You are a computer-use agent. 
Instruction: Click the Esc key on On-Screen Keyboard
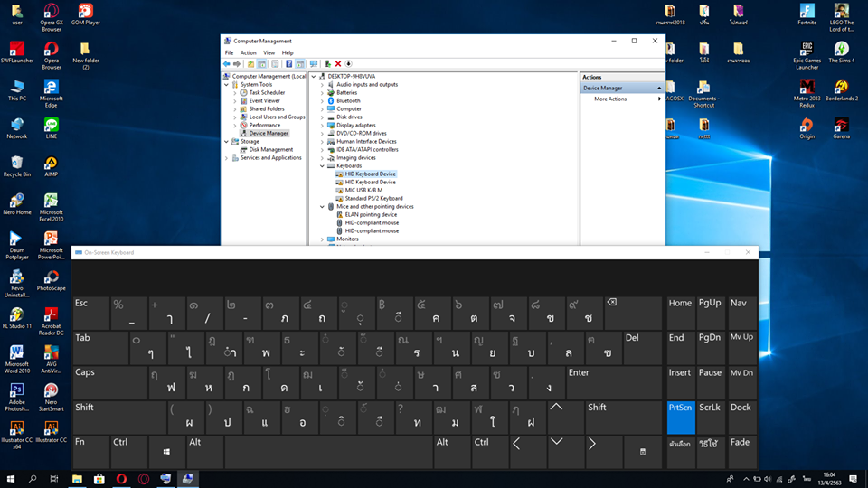90,313
